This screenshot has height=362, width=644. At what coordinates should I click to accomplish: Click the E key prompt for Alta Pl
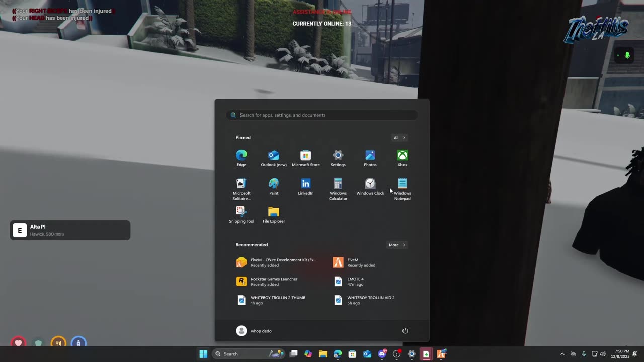tap(20, 230)
